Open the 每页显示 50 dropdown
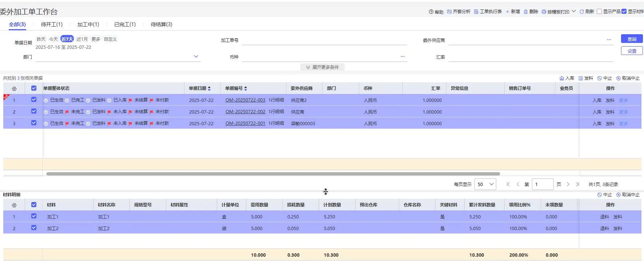 [x=485, y=184]
